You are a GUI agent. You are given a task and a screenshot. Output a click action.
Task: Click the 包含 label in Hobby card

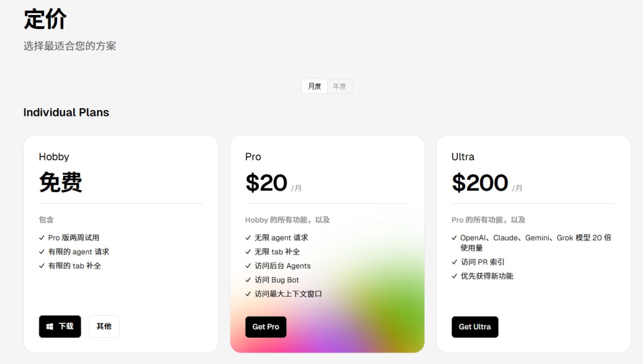(x=46, y=220)
